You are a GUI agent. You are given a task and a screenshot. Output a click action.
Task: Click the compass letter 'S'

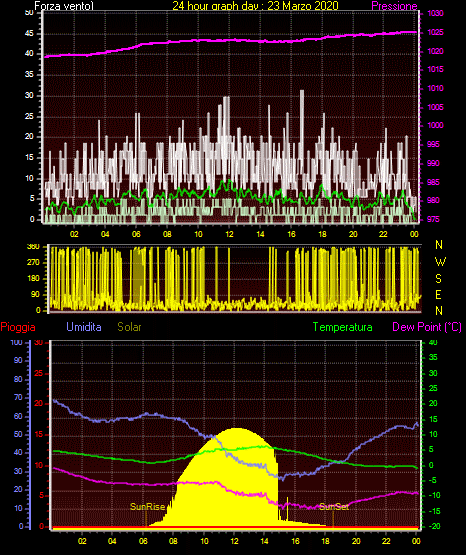pos(439,279)
